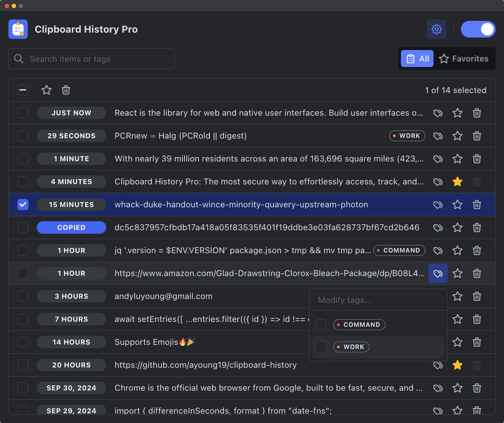The height and width of the screenshot is (423, 504).
Task: Click the Search items or tags field
Action: [x=92, y=59]
